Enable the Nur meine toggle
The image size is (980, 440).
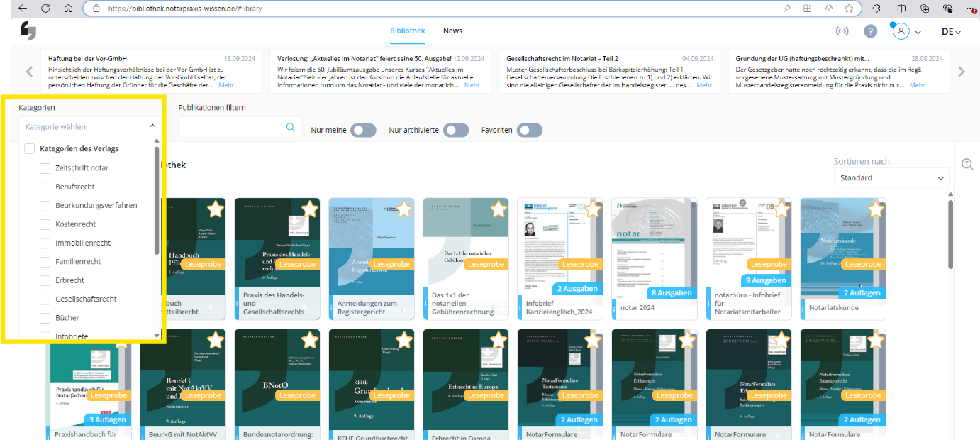(x=363, y=131)
